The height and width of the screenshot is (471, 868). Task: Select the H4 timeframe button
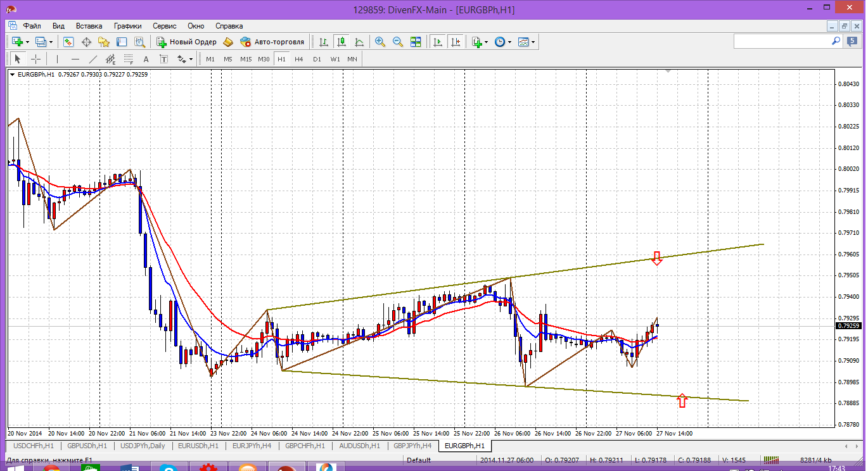pyautogui.click(x=299, y=59)
